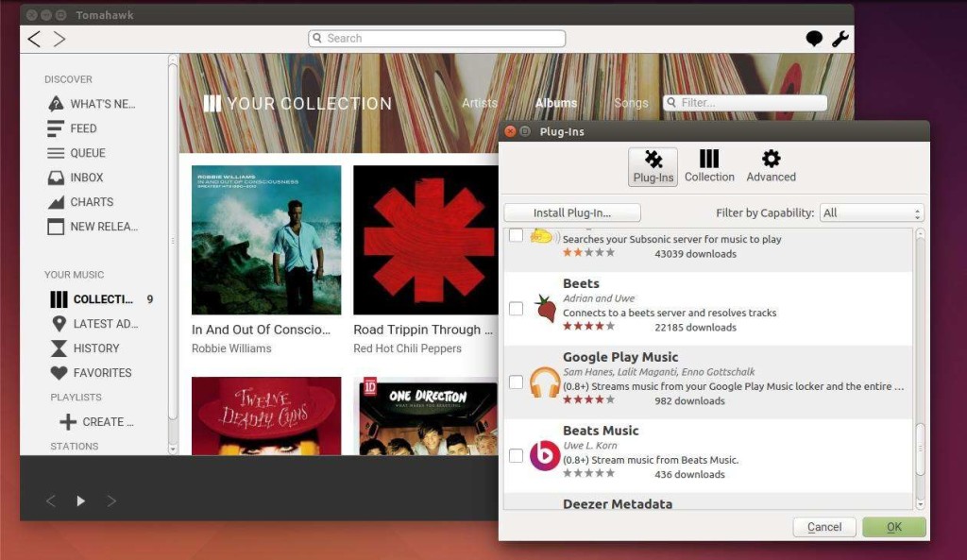The image size is (967, 560).
Task: Open the Filter by Capability dropdown
Action: coord(872,212)
